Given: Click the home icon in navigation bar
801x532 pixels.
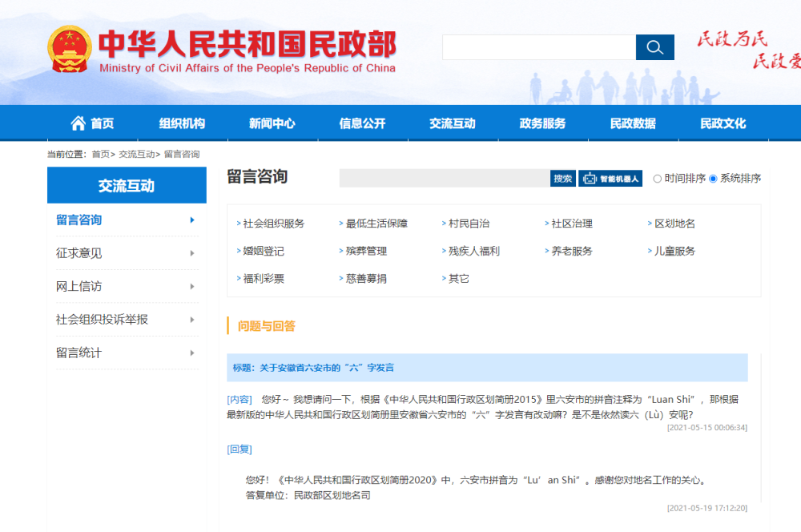Looking at the screenshot, I should (x=78, y=123).
